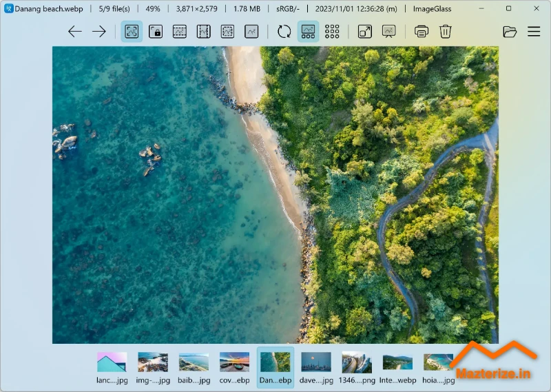Delete the image with trash icon

click(445, 32)
